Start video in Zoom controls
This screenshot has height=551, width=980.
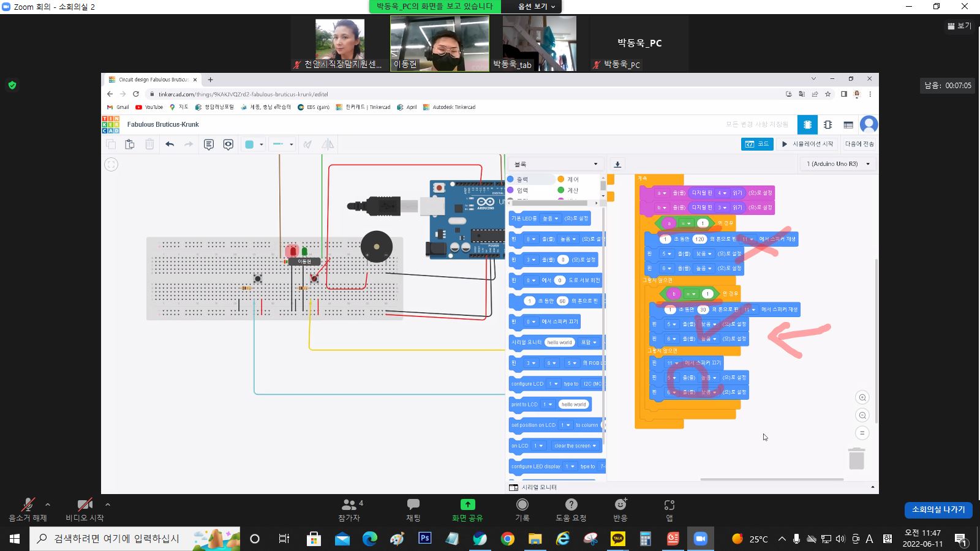[85, 509]
